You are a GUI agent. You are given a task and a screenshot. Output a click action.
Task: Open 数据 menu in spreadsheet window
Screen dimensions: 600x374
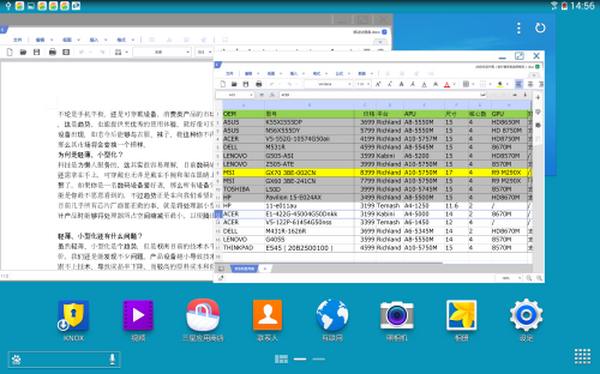(362, 73)
